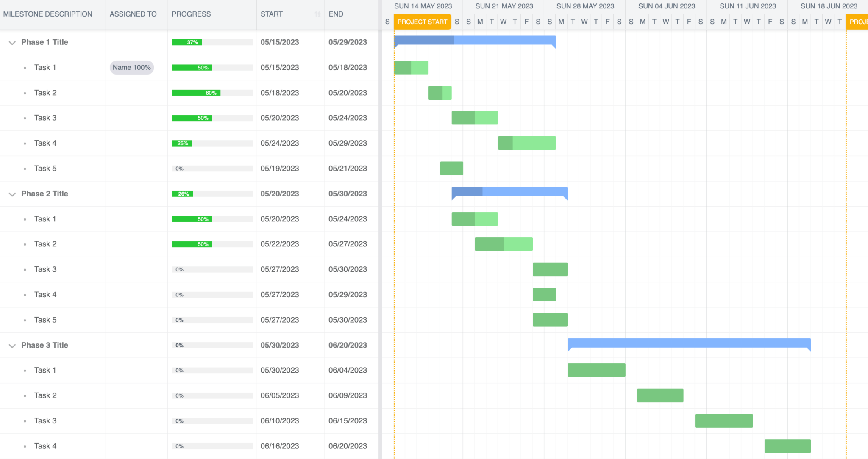Collapse the Phase 2 Title row
This screenshot has height=459, width=868.
pos(12,194)
